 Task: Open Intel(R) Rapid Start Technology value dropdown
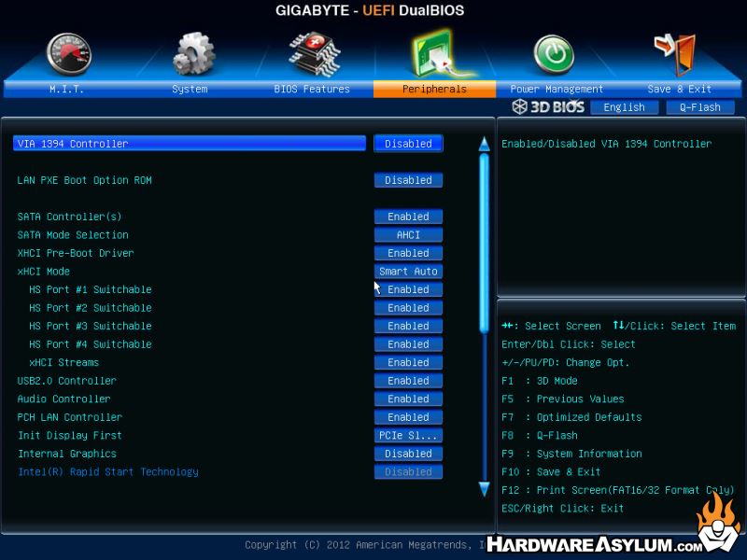point(408,472)
